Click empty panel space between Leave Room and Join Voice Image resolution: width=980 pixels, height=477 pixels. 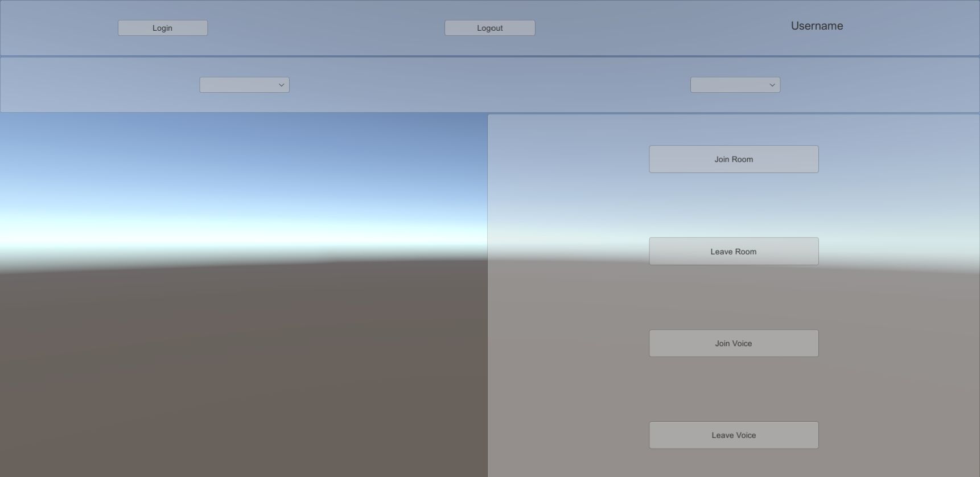[x=734, y=297]
